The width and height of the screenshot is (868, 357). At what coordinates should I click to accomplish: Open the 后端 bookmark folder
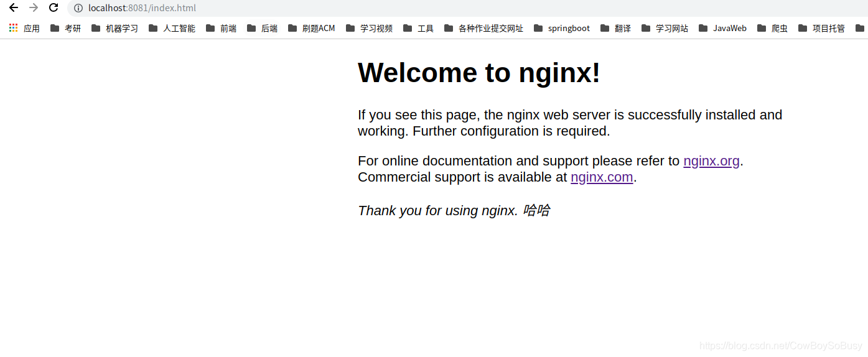(x=262, y=28)
